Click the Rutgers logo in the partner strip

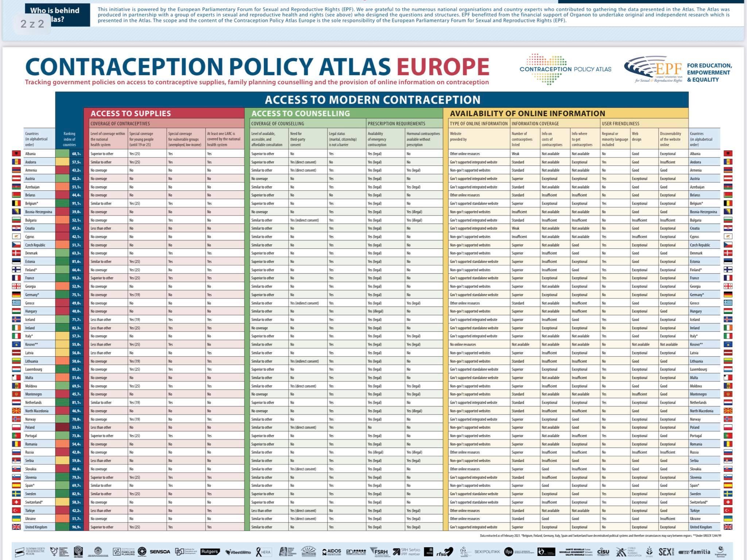[x=210, y=551]
